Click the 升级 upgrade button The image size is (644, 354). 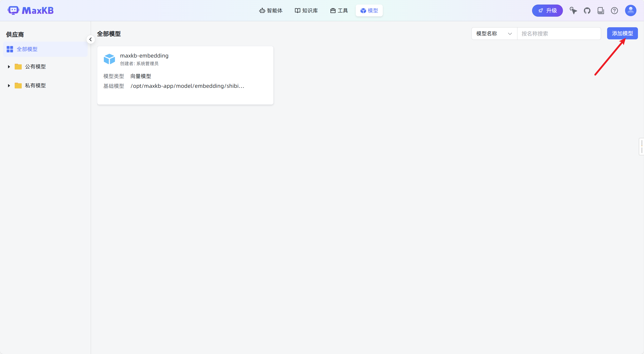[547, 11]
